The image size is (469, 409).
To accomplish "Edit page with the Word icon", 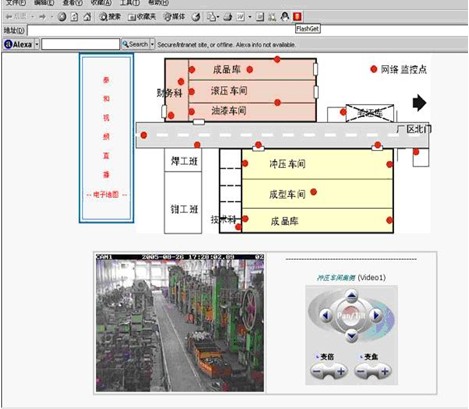I will [x=241, y=16].
